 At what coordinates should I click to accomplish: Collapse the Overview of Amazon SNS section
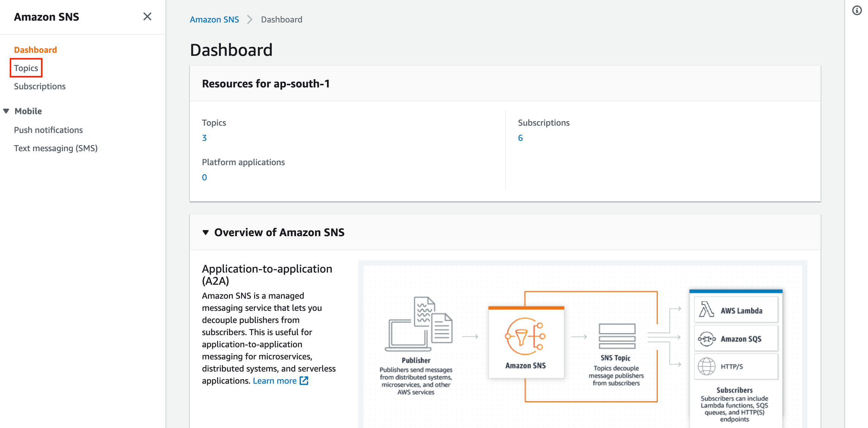coord(205,232)
